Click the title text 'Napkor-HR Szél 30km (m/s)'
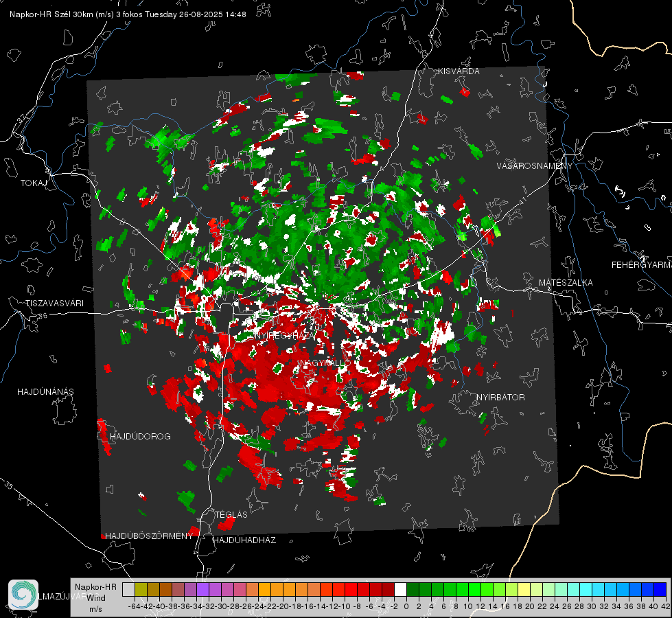672x618 pixels. pyautogui.click(x=62, y=14)
